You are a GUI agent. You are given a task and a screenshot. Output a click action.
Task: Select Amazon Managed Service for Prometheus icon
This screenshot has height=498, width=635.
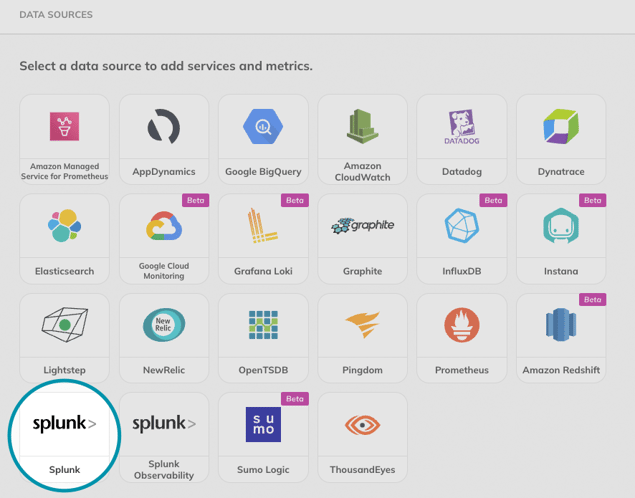pyautogui.click(x=64, y=126)
